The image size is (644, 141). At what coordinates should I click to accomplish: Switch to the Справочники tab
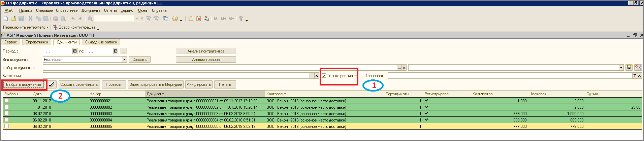(37, 42)
